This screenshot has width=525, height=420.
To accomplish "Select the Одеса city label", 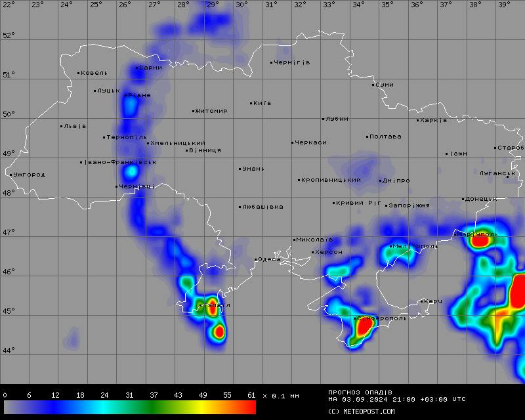I will [270, 259].
